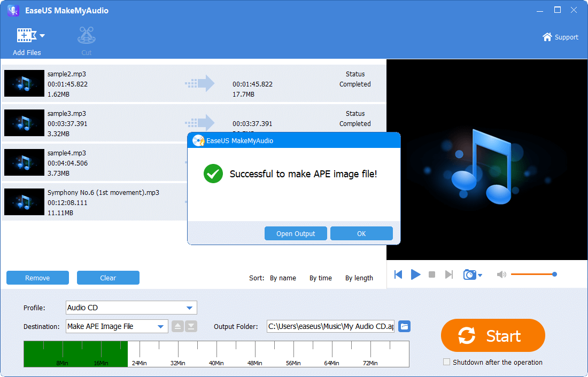Image resolution: width=588 pixels, height=377 pixels.
Task: Sort files By length
Action: click(x=359, y=278)
